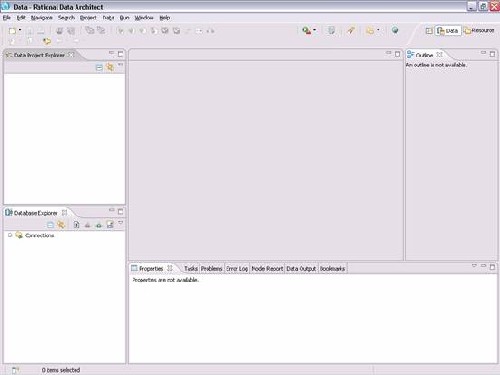The image size is (500, 375).
Task: Open the External Tools dropdown arrow
Action: [x=315, y=30]
